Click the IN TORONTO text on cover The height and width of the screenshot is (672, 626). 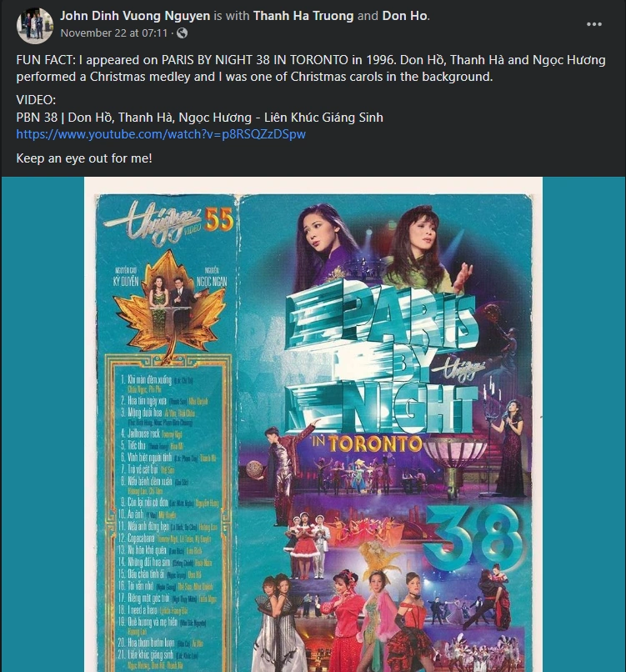368,444
